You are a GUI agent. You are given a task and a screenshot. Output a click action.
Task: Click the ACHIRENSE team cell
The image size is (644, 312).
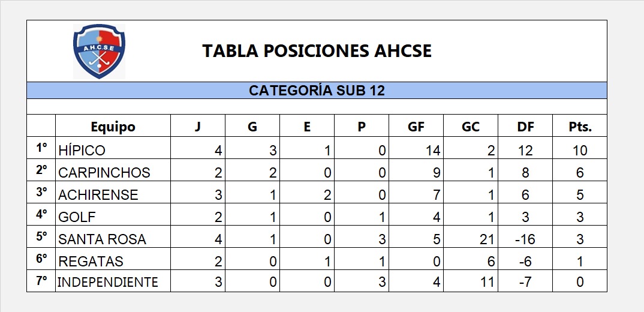pos(98,195)
